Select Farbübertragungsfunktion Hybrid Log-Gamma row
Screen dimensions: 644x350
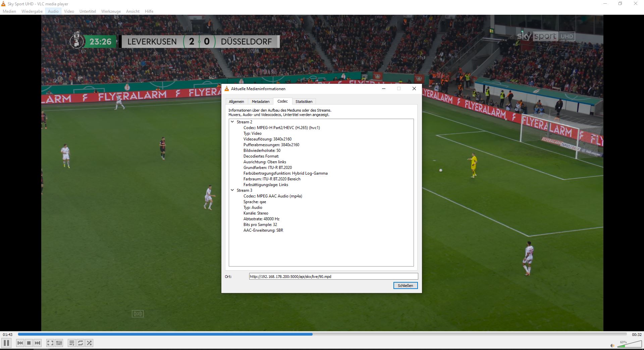[x=286, y=173]
